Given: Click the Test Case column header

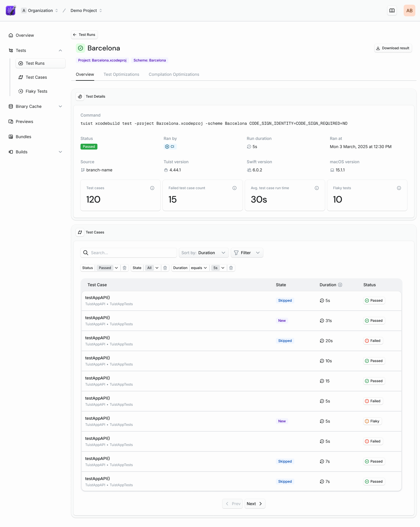Looking at the screenshot, I should 97,285.
